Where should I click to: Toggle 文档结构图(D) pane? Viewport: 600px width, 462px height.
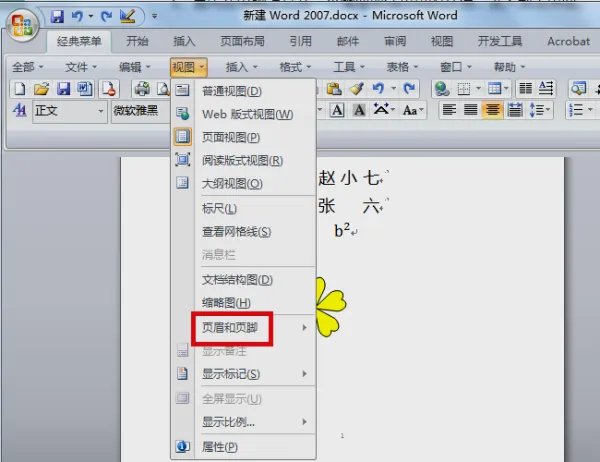pos(244,280)
